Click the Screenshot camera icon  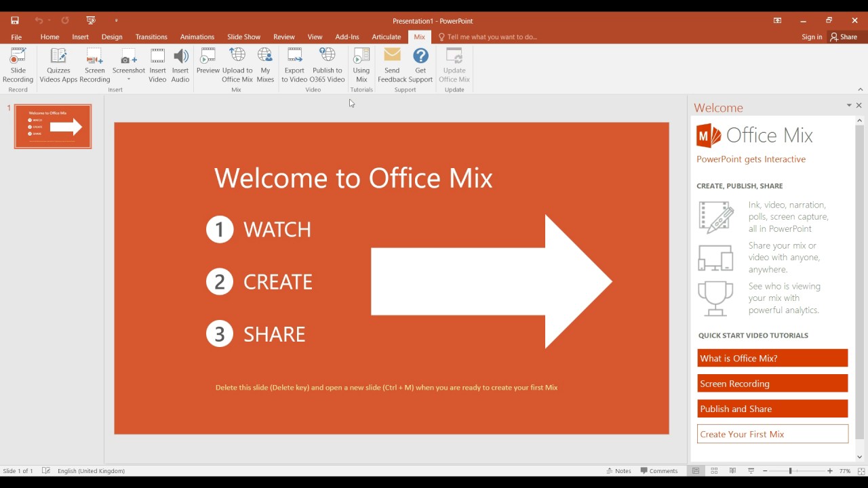coord(128,57)
